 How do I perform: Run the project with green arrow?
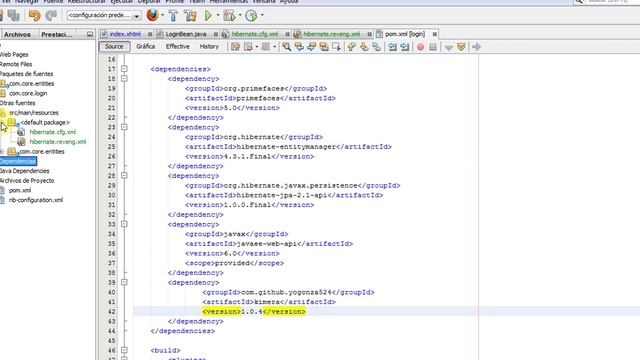tap(208, 16)
